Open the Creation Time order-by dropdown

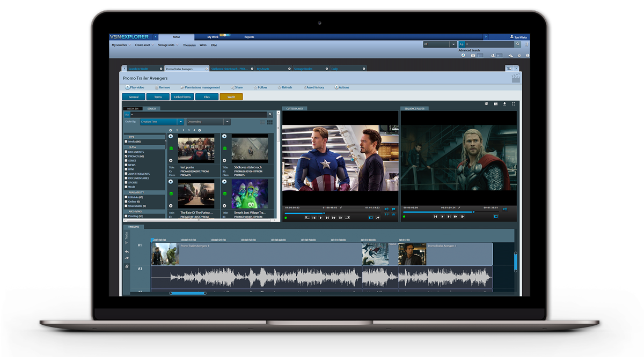[162, 122]
